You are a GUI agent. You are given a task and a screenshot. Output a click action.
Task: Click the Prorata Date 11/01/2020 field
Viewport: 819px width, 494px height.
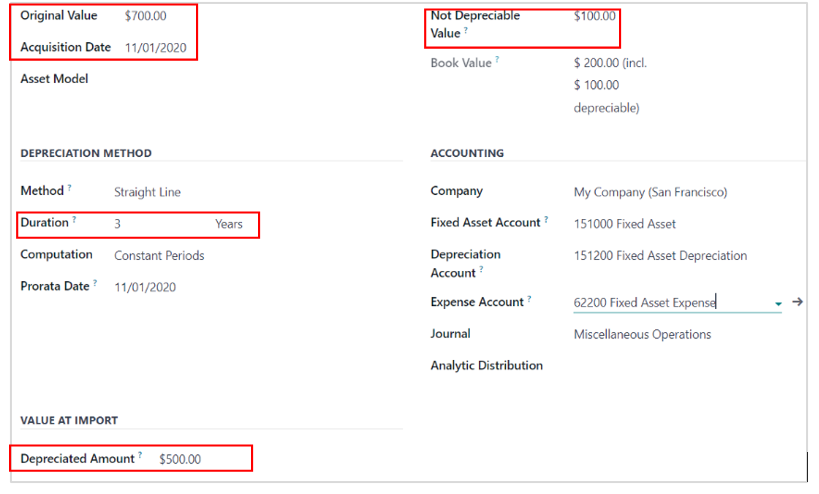pyautogui.click(x=144, y=287)
